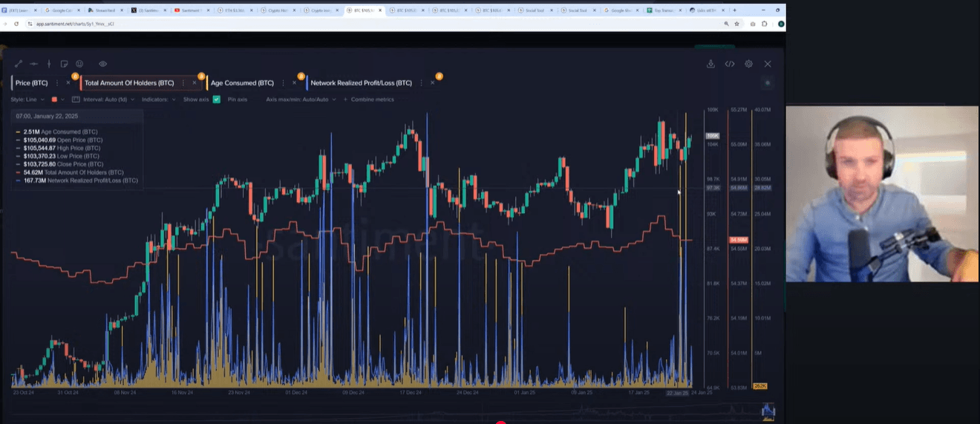Open Axis max/min Auto/Auto dropdown

pos(300,100)
